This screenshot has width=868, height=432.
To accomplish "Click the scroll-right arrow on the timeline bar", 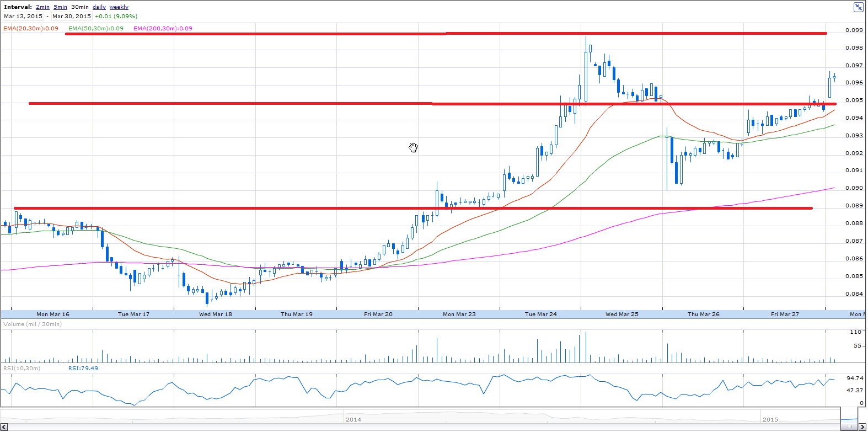I will [x=862, y=427].
